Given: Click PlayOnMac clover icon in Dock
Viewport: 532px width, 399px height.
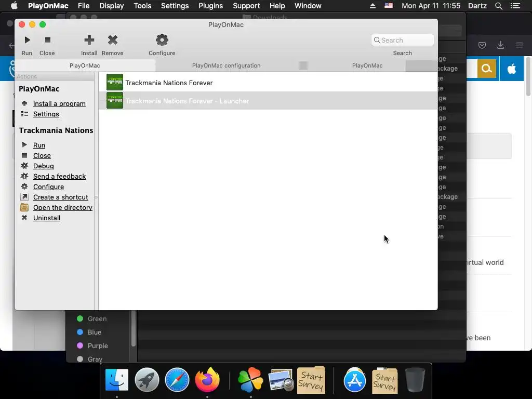Looking at the screenshot, I should click(x=250, y=380).
